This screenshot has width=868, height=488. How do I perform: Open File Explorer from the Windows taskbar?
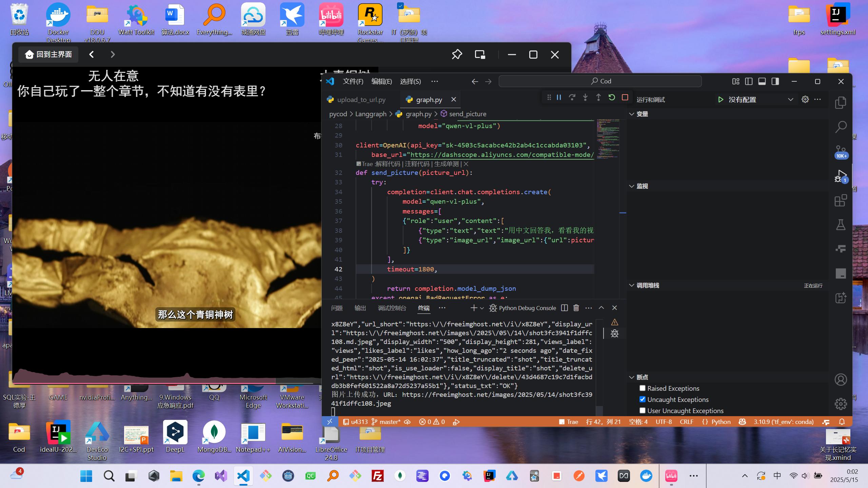176,476
